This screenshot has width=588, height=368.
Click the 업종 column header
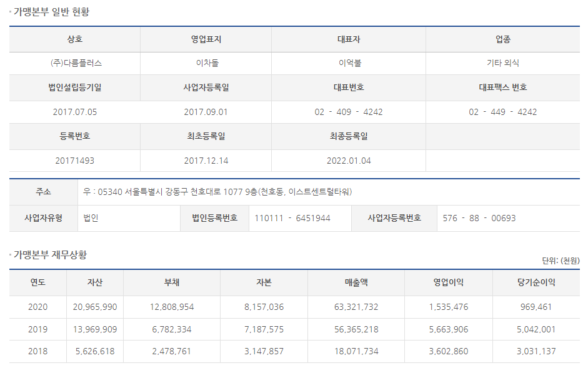pos(503,39)
